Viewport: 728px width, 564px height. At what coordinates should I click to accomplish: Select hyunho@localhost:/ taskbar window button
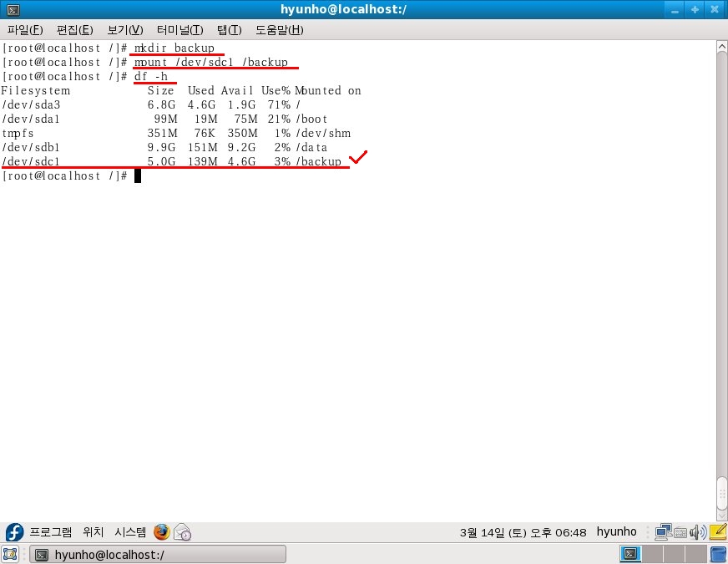[x=158, y=554]
